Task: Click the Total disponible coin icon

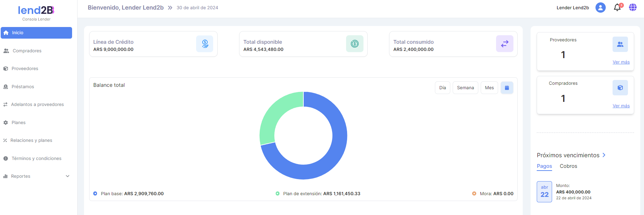Action: point(355,44)
